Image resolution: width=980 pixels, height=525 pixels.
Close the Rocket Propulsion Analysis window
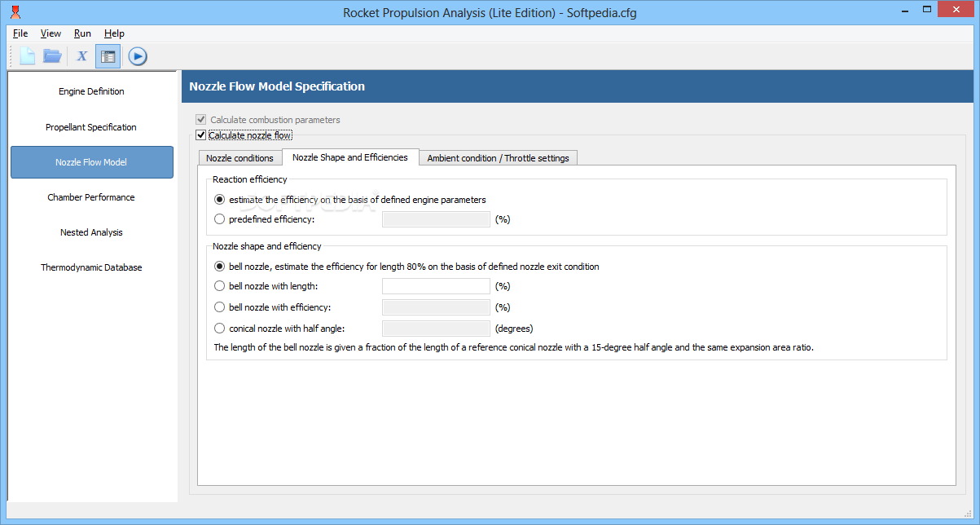(x=957, y=11)
